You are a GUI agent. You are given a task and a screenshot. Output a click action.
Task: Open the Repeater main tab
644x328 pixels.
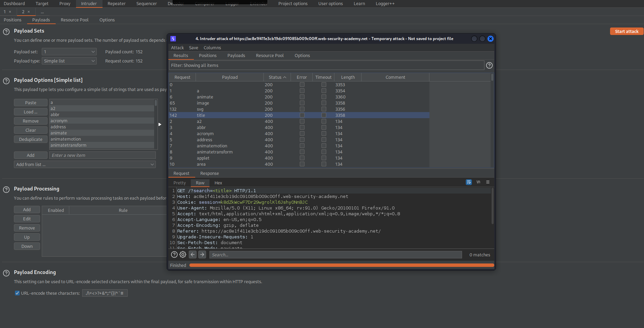point(116,4)
